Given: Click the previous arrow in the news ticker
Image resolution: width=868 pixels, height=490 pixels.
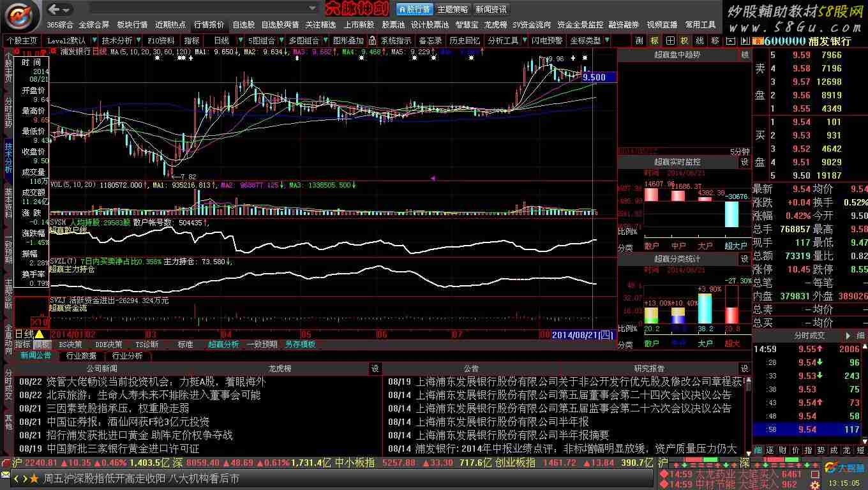Looking at the screenshot, I should coord(17,479).
